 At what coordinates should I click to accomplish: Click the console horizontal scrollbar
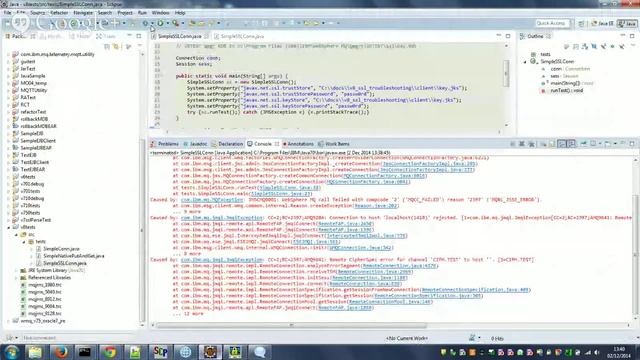coord(291,325)
